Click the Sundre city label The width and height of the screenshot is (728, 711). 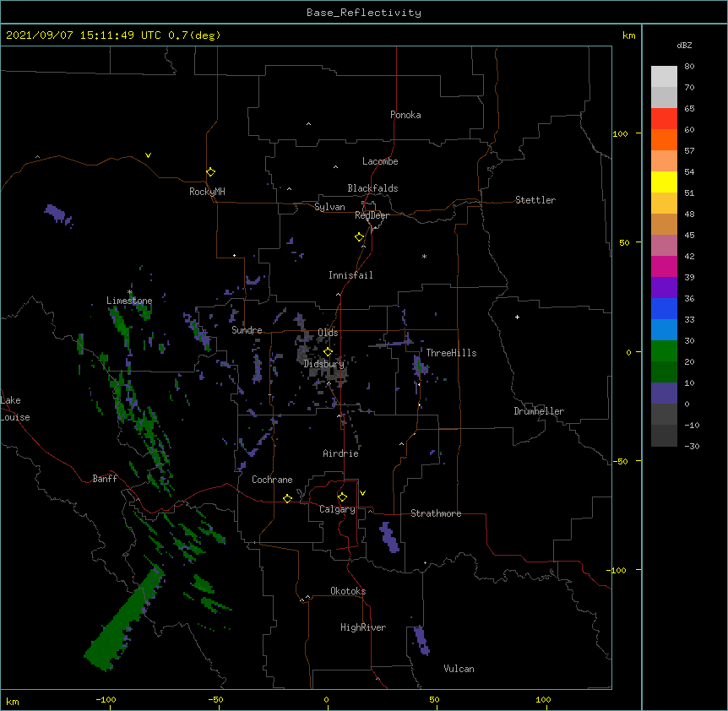click(x=247, y=330)
